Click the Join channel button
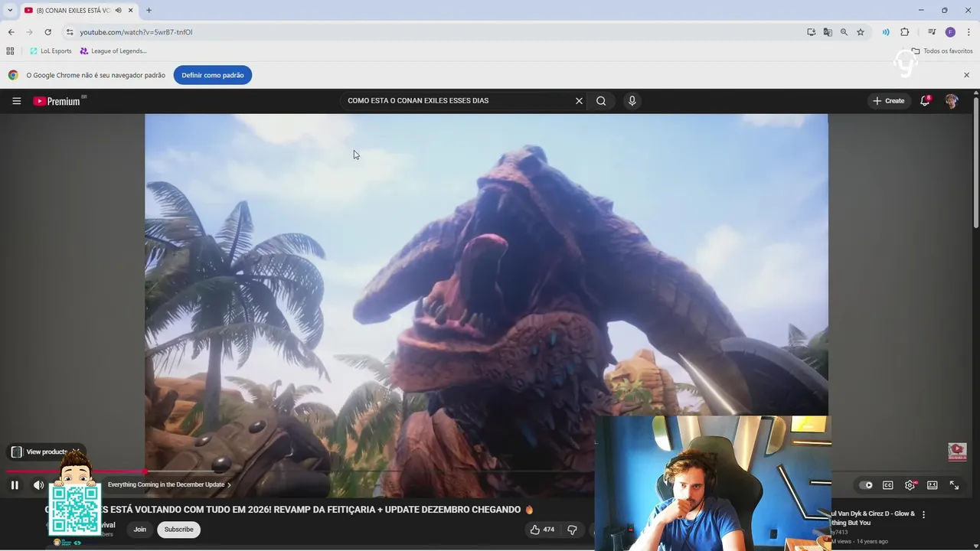Viewport: 980px width, 551px height. pyautogui.click(x=139, y=530)
